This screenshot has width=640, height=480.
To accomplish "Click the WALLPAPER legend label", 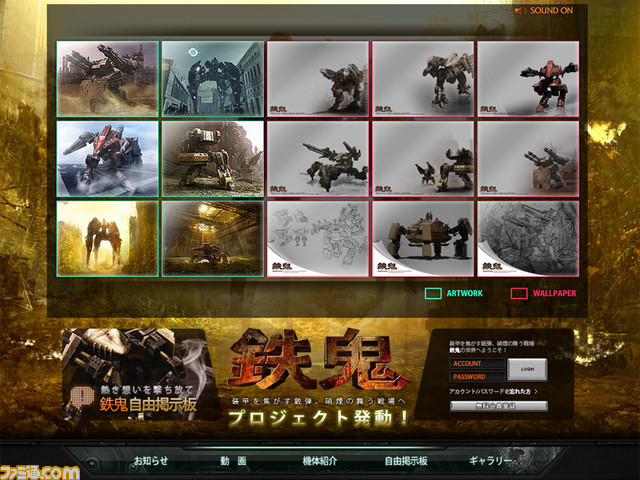I will [554, 293].
